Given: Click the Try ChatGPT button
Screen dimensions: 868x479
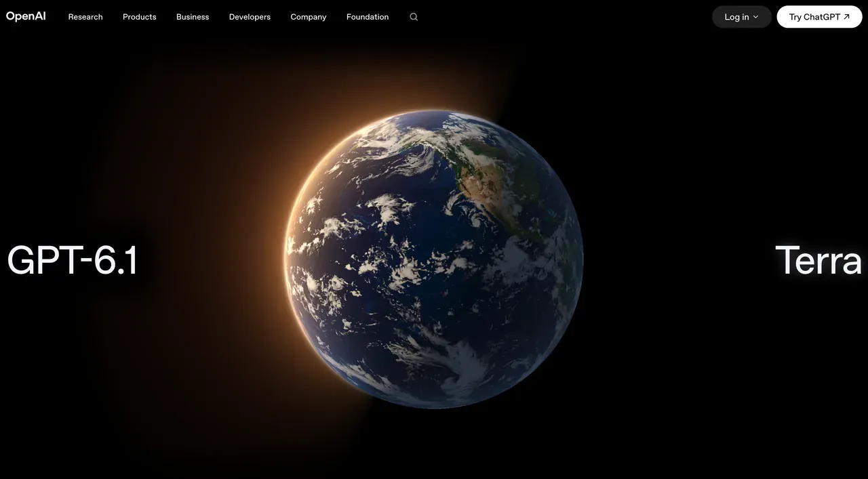Looking at the screenshot, I should [x=820, y=17].
